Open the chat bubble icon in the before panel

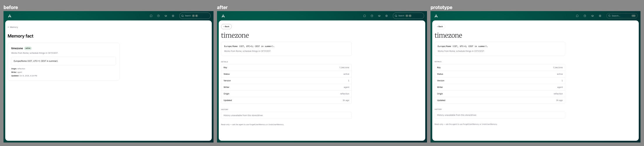point(151,16)
